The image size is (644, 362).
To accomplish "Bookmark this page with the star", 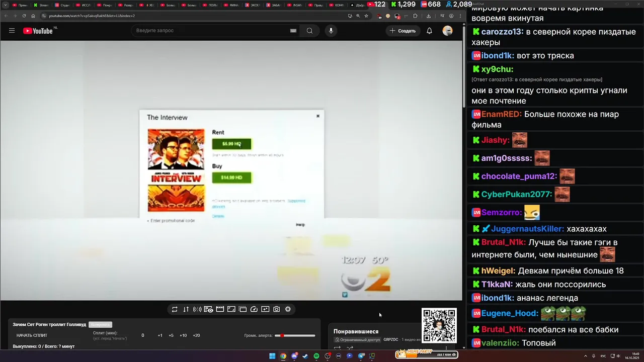I will pos(366,16).
